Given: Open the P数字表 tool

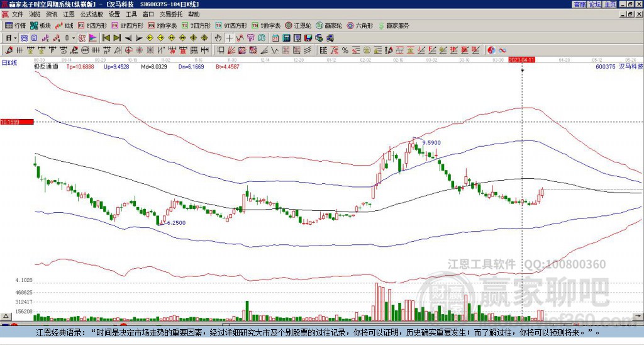Looking at the screenshot, I should 162,25.
